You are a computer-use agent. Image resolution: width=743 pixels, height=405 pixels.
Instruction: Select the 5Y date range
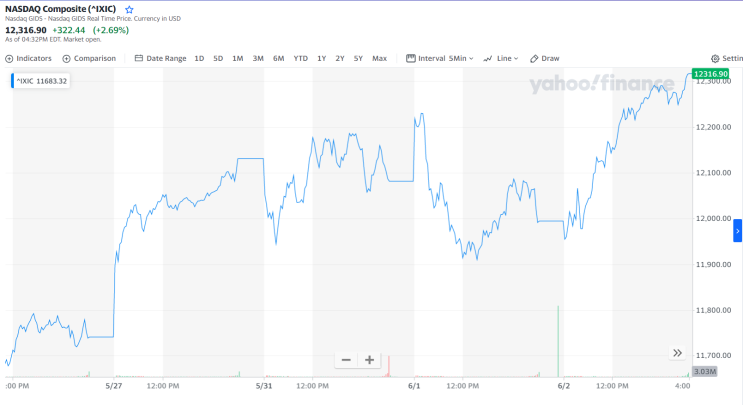pyautogui.click(x=358, y=58)
